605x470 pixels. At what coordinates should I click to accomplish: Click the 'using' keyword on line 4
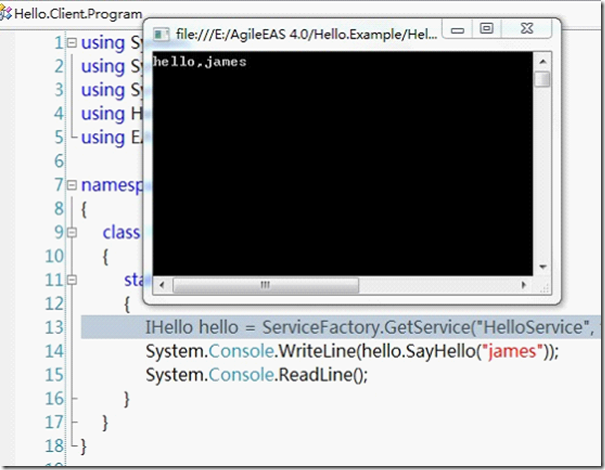point(103,114)
